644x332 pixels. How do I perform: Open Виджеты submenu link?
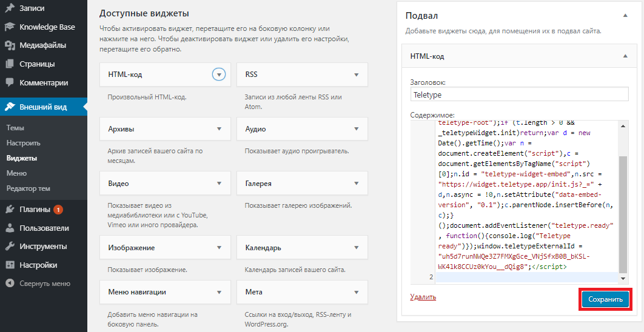[x=22, y=158]
